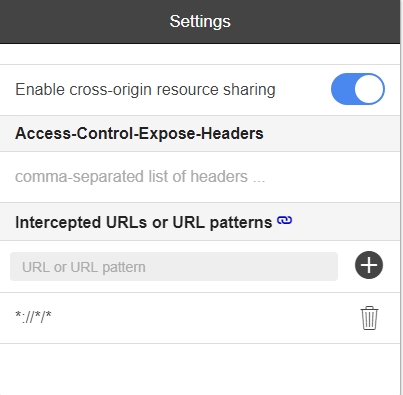Click the Access-Control-Expose-Headers section heading

click(139, 133)
